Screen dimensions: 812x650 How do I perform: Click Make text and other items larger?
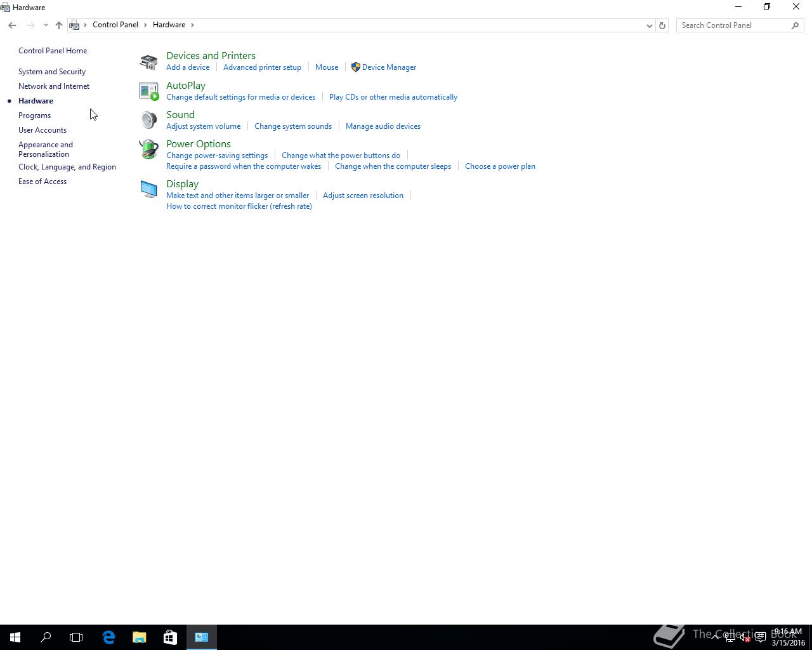(237, 196)
